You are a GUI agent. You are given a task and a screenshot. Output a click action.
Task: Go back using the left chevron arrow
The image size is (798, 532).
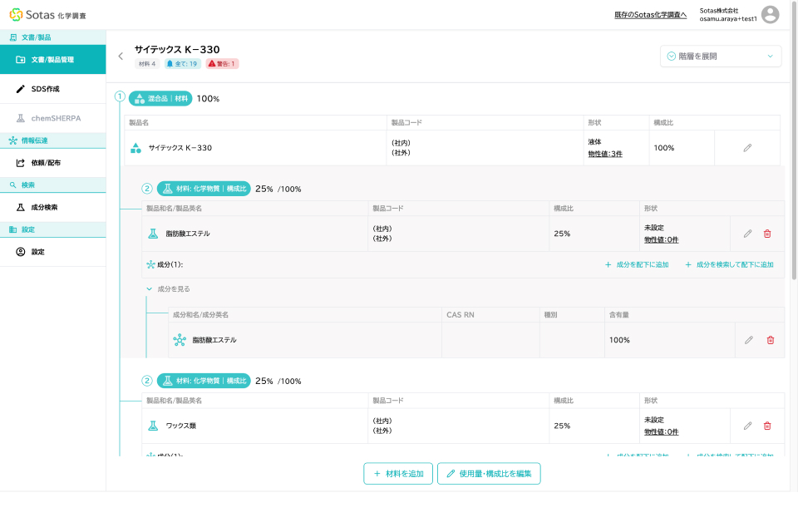[121, 56]
